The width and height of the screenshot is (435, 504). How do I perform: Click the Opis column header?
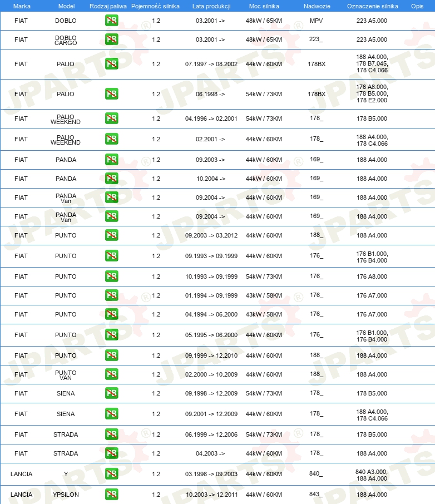[417, 6]
